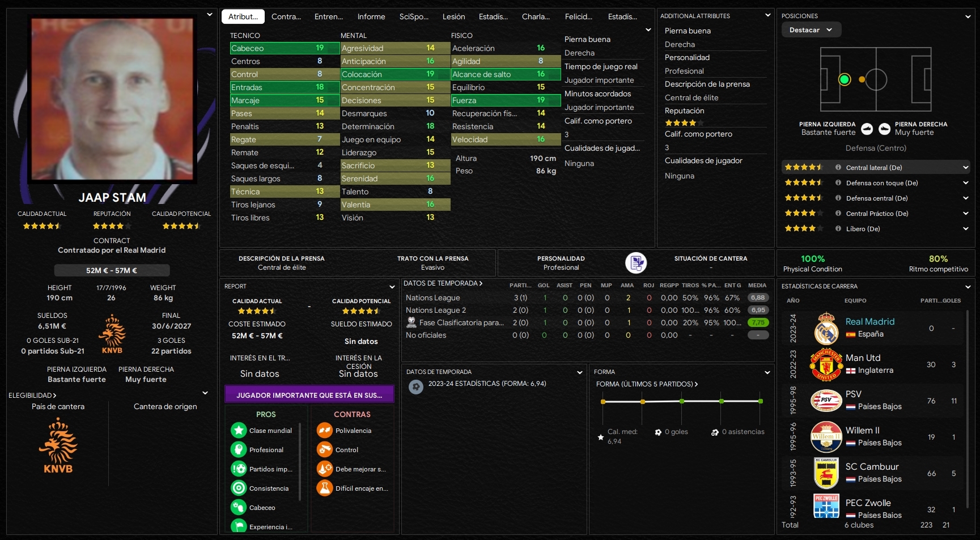Expand the Defensa central (De) role row
Image resolution: width=980 pixels, height=540 pixels.
(x=966, y=198)
